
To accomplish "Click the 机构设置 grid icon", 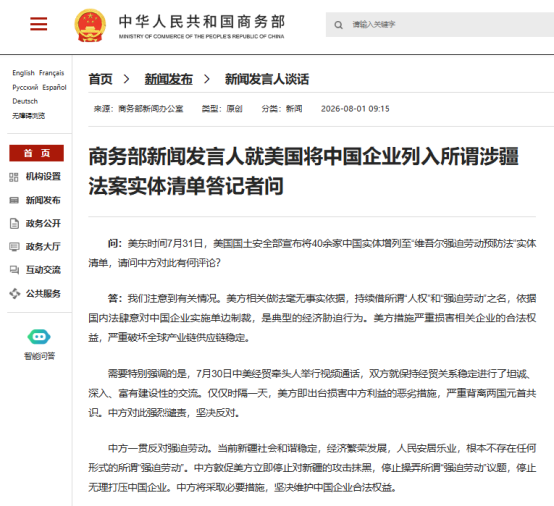I will point(14,177).
